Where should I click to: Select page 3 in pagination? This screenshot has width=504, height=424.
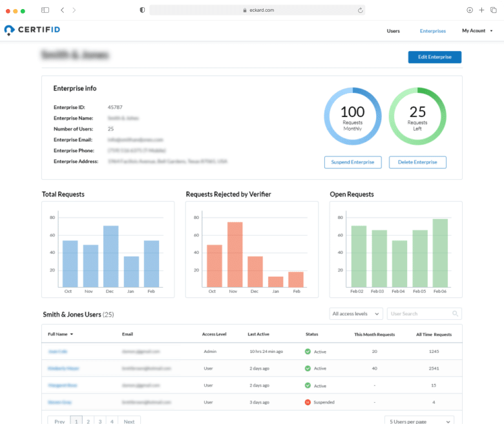pyautogui.click(x=100, y=421)
